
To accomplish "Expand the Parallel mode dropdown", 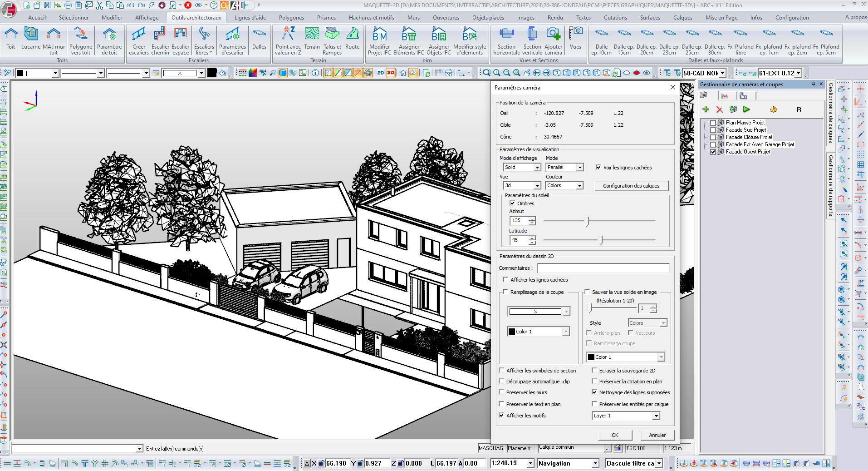I will [579, 168].
